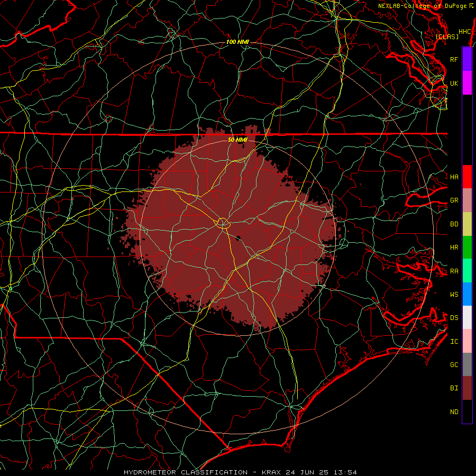This screenshot has width=476, height=476.
Task: Click the NEXLAB-College of DuPage credit text
Action: point(422,6)
